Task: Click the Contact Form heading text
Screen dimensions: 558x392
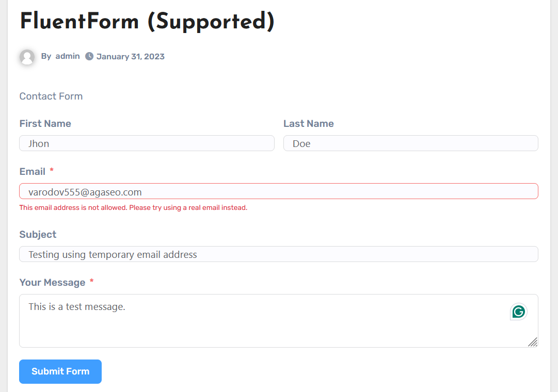Action: [x=51, y=96]
